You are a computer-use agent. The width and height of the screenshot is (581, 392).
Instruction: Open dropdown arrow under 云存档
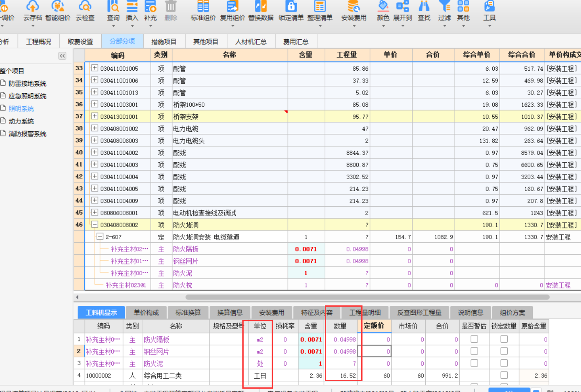tap(33, 26)
